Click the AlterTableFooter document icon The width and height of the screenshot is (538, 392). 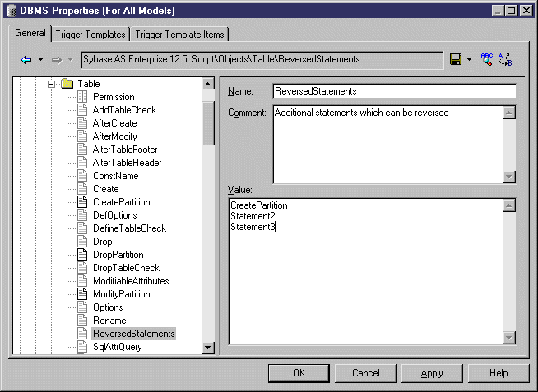click(82, 150)
